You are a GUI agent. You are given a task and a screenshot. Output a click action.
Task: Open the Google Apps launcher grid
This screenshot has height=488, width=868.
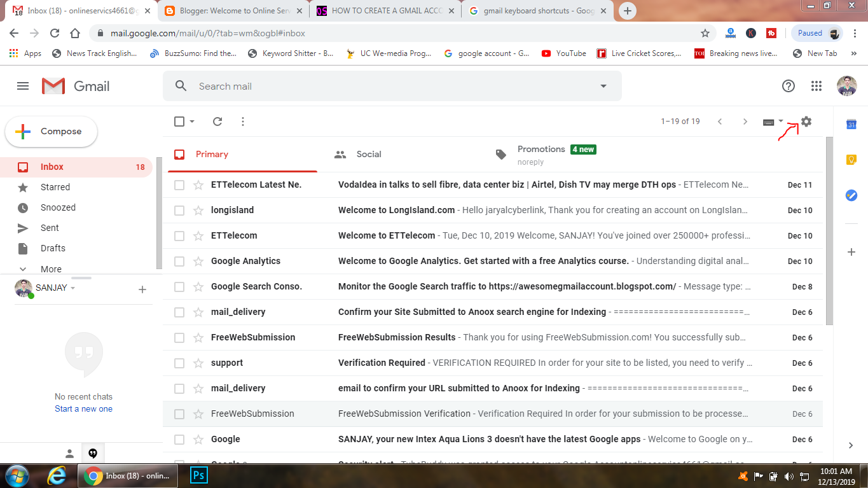(818, 86)
